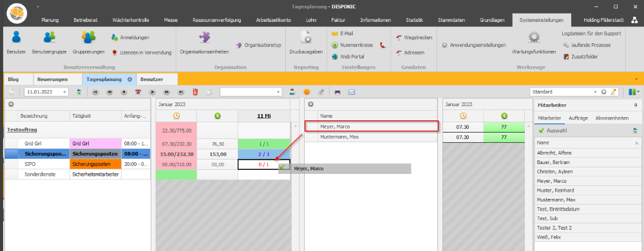Screen dimensions: 644x251
Task: Click the envelope mail icon in the toolbar
Action: point(352,92)
